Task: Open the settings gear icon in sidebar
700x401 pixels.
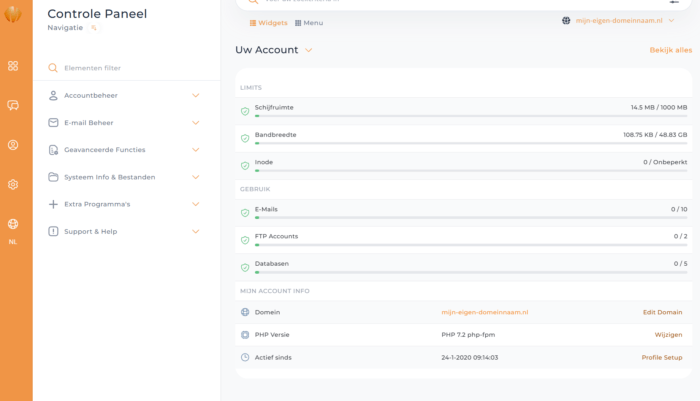Action: coord(13,184)
